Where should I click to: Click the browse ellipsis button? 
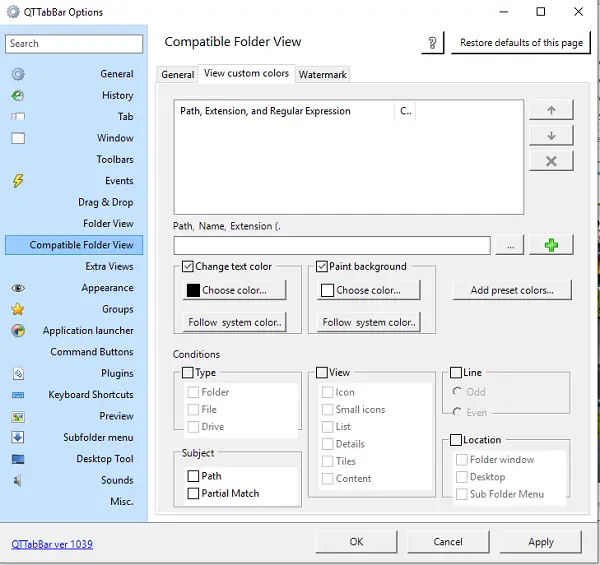(x=510, y=245)
